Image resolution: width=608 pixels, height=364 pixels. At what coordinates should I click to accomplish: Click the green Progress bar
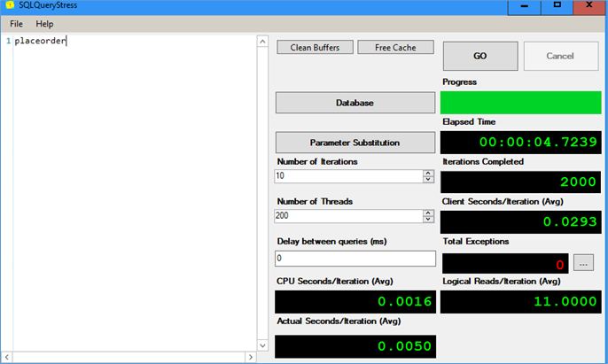click(521, 103)
